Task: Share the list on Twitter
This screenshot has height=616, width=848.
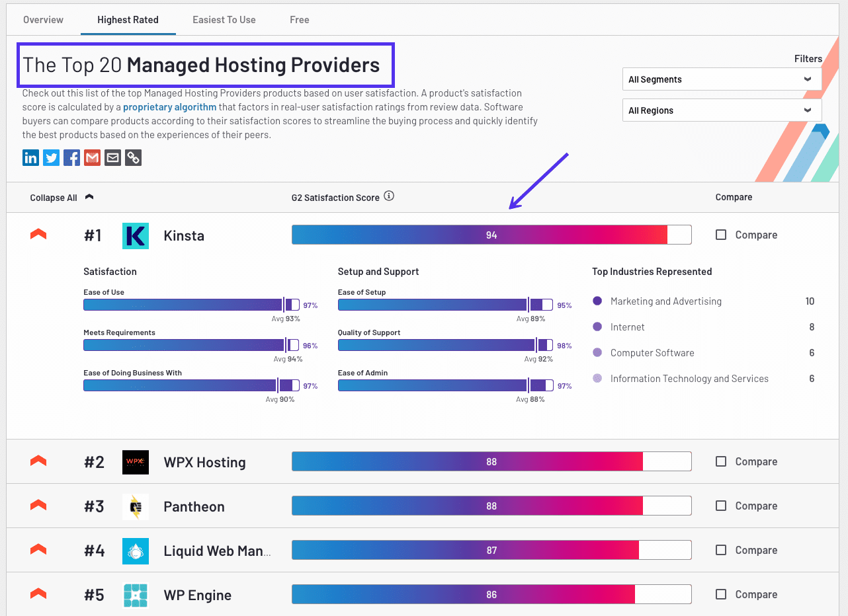Action: (x=51, y=157)
